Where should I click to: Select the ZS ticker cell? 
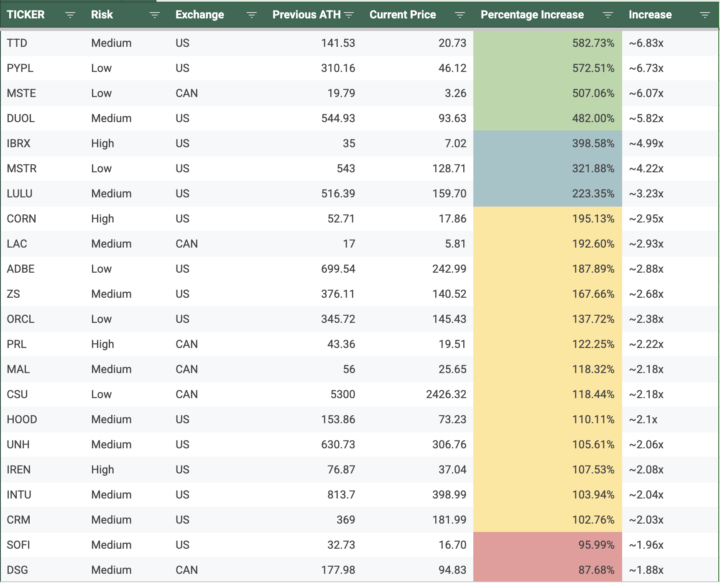point(43,294)
